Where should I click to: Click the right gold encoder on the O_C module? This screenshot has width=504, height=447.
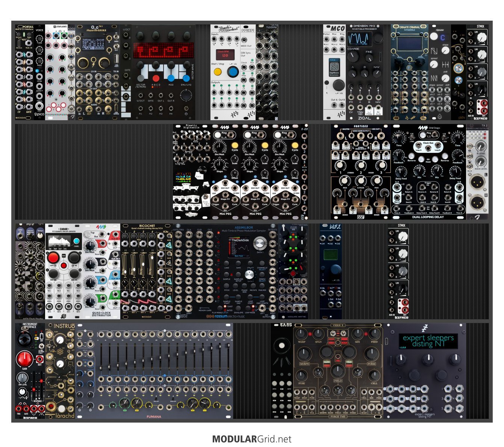pos(104,62)
